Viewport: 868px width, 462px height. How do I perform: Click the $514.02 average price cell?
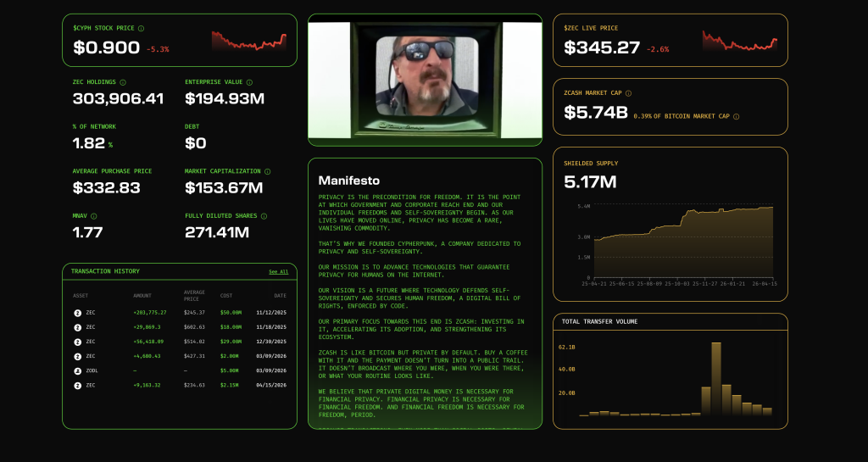pos(194,342)
